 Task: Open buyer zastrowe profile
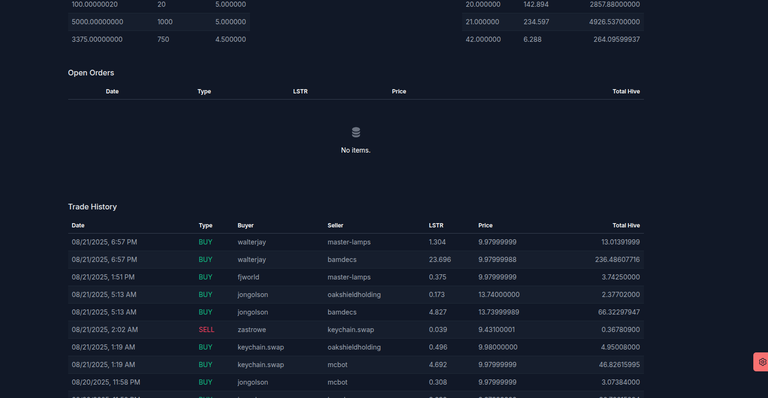coord(252,330)
